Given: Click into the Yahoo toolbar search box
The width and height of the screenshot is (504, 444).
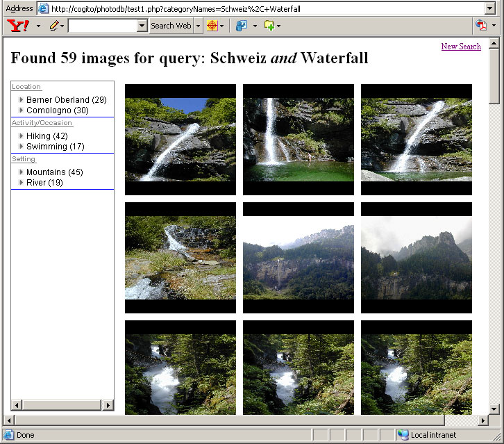Looking at the screenshot, I should point(103,26).
